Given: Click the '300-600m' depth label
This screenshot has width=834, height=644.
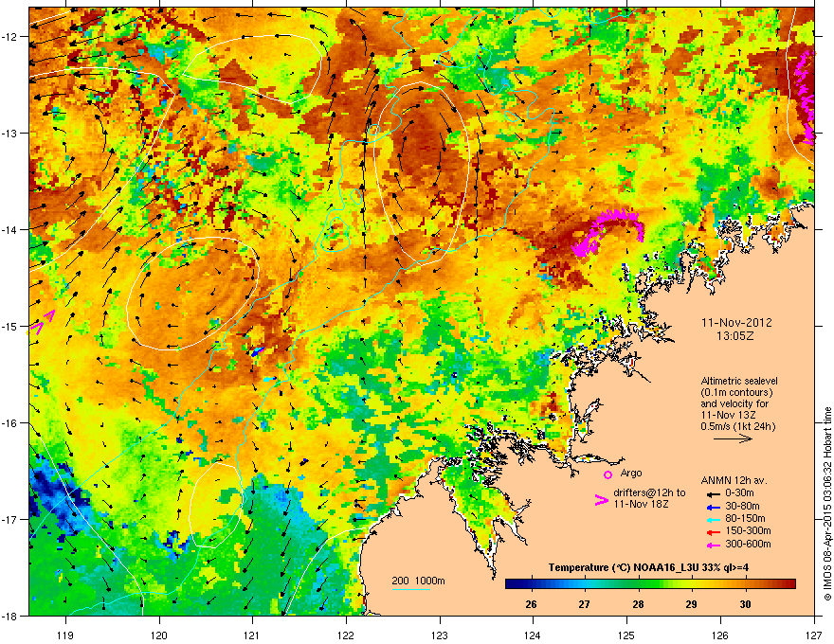Looking at the screenshot, I should tap(748, 544).
